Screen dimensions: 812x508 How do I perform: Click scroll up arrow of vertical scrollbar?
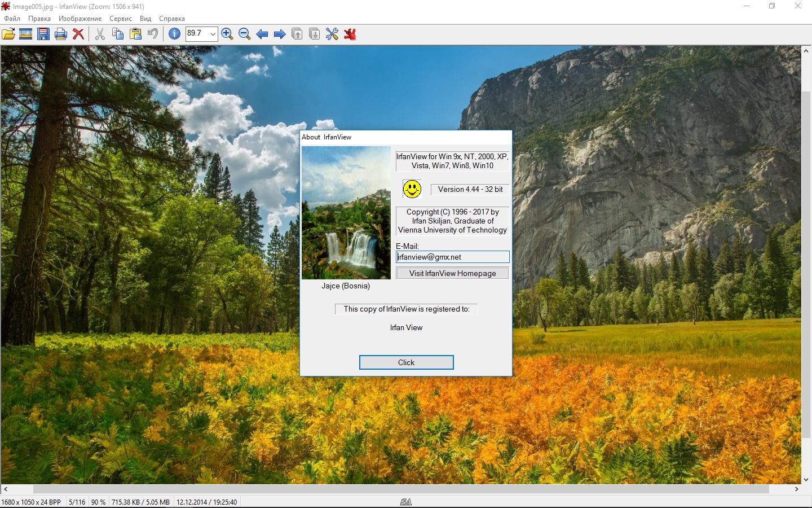pyautogui.click(x=806, y=51)
